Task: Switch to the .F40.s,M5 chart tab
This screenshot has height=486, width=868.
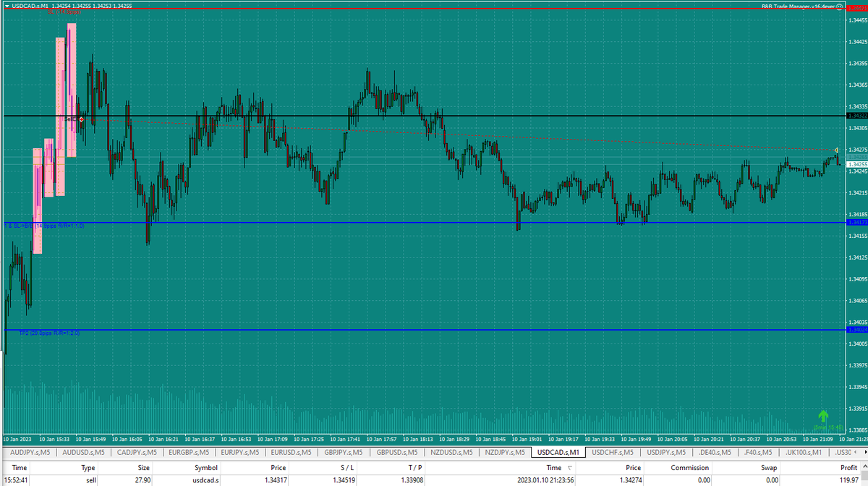Action: (x=758, y=453)
